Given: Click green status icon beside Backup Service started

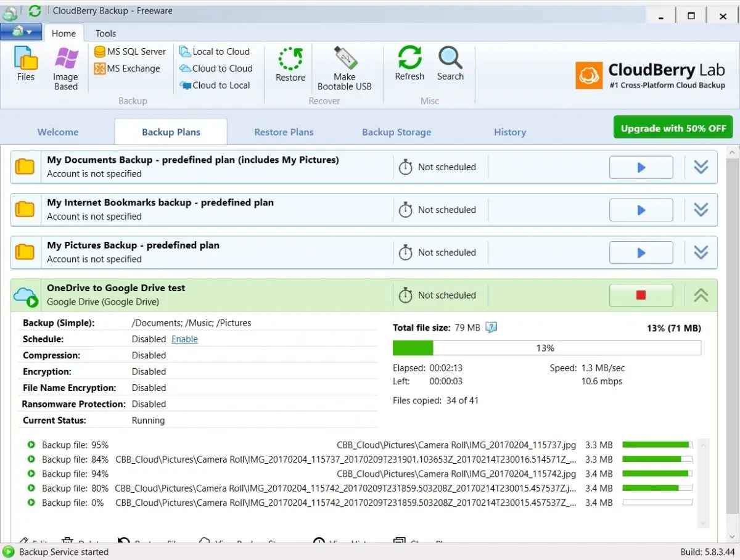Looking at the screenshot, I should coord(9,552).
